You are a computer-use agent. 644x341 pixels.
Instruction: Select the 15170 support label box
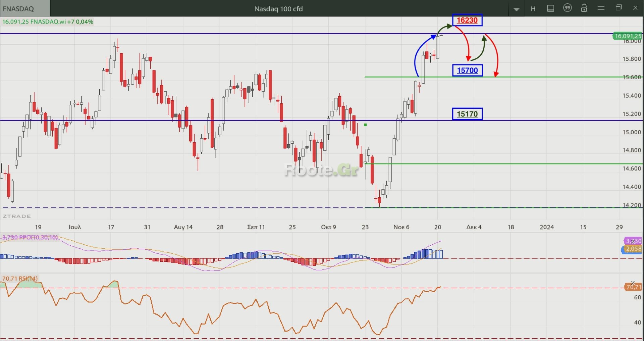click(x=467, y=114)
